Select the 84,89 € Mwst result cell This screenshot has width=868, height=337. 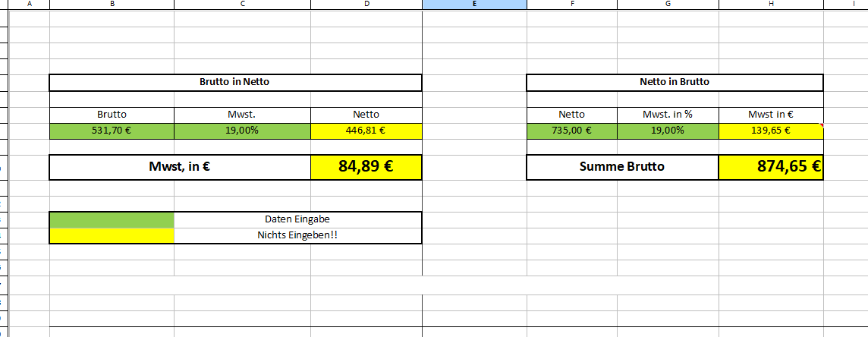[366, 167]
